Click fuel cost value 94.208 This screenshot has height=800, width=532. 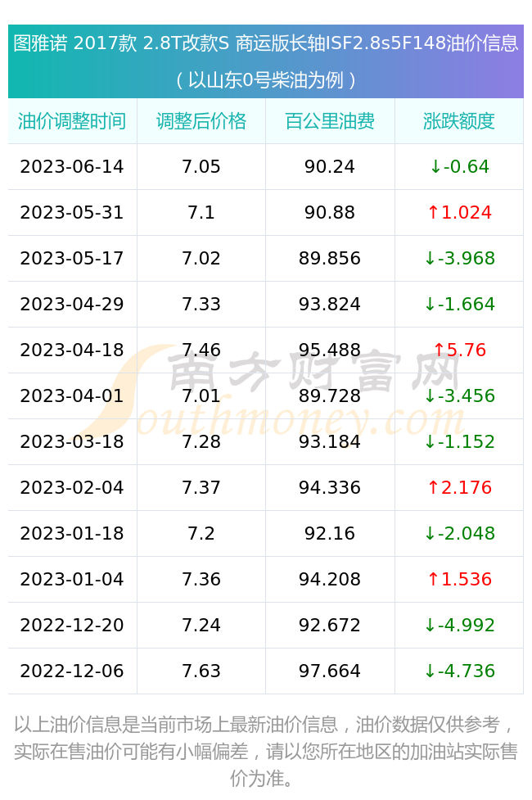[330, 580]
